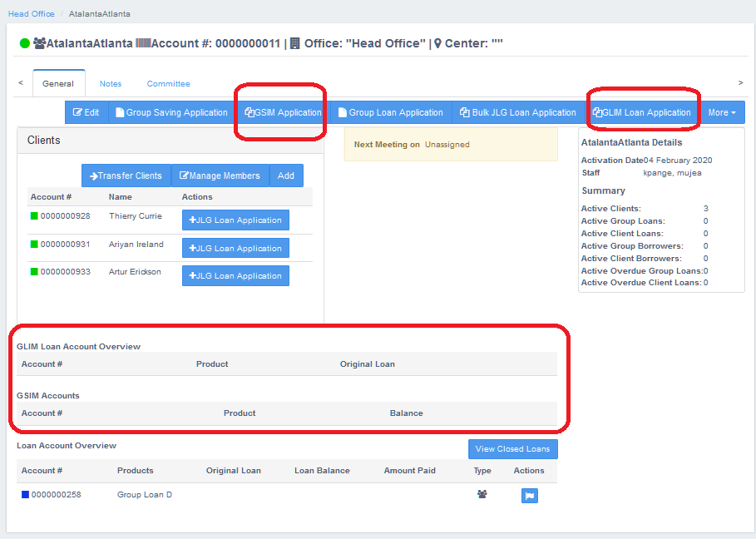Image resolution: width=756 pixels, height=539 pixels.
Task: Click the right tab scroll arrow
Action: pos(740,83)
